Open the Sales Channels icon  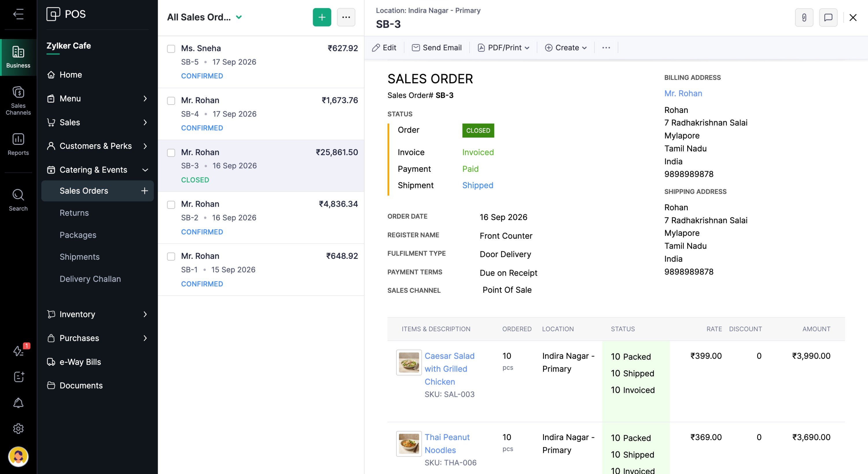pyautogui.click(x=18, y=100)
